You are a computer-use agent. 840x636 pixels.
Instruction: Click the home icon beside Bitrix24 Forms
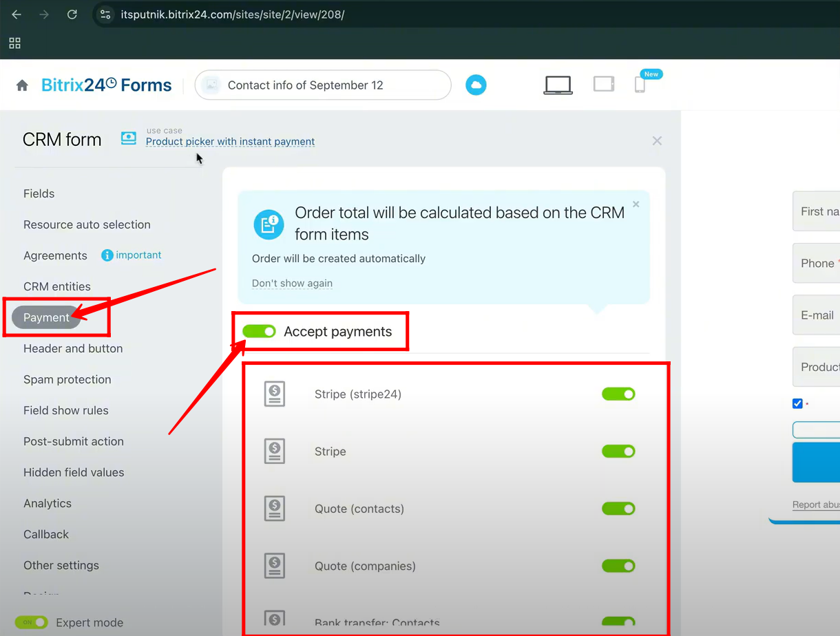coord(22,85)
